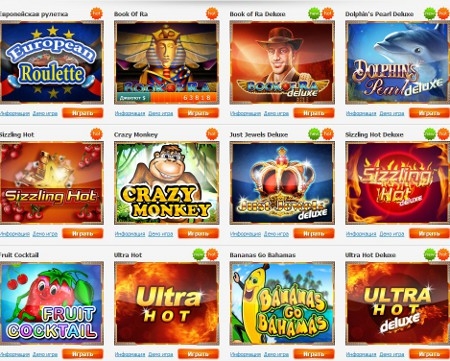The height and width of the screenshot is (361, 450).
Task: Open the Bananas Go Bahamas thumbnail
Action: click(x=282, y=303)
